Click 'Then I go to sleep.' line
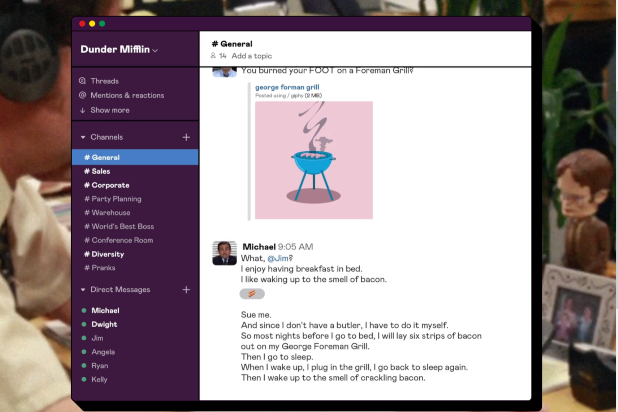The width and height of the screenshot is (618, 412). coord(277,357)
